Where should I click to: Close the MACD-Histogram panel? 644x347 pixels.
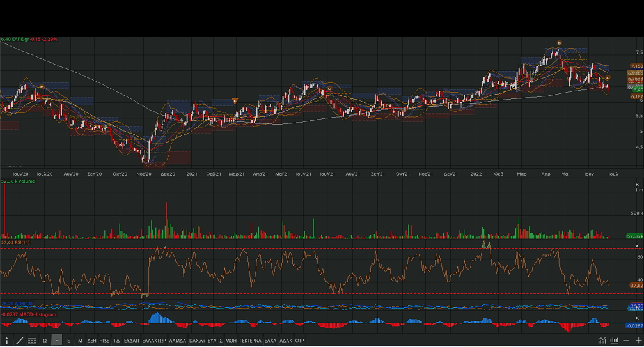[637, 316]
